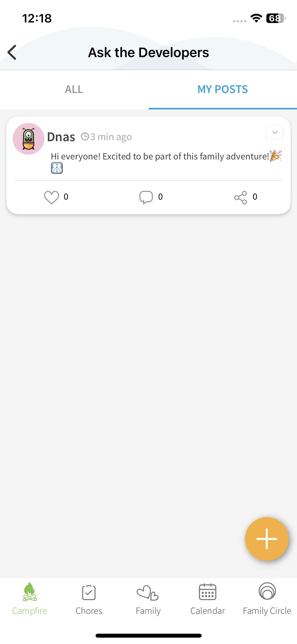Expand the post options chevron dropdown
Screen dimensions: 297x644
(x=275, y=132)
